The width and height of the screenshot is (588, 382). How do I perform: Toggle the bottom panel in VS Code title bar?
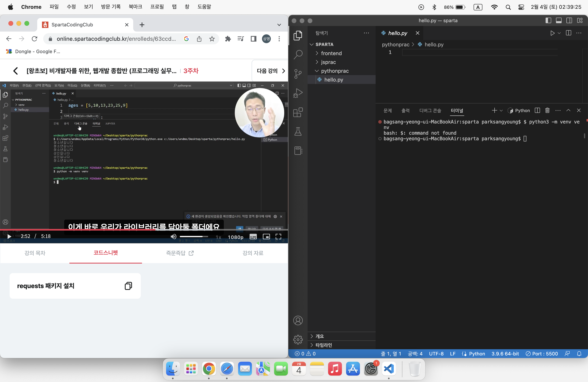[x=559, y=21]
